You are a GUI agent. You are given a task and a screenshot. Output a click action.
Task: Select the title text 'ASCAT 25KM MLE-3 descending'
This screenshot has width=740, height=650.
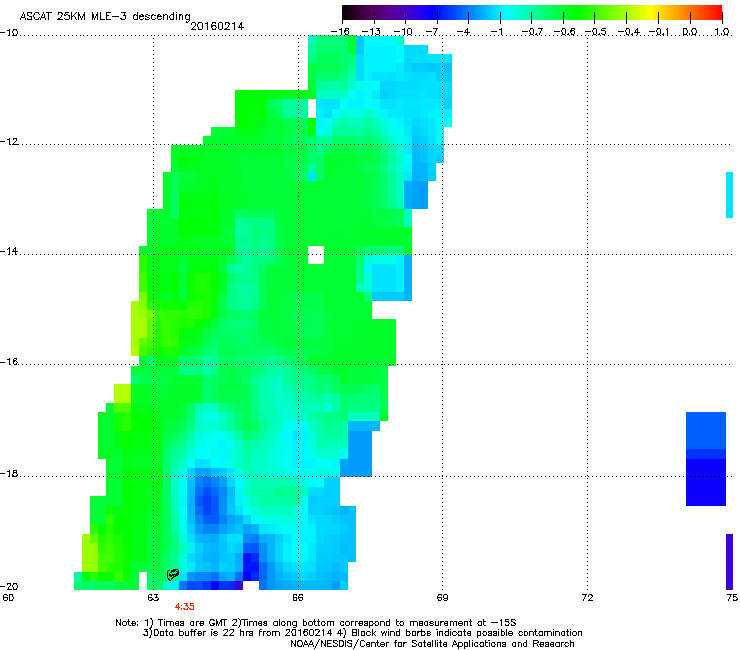tap(105, 16)
